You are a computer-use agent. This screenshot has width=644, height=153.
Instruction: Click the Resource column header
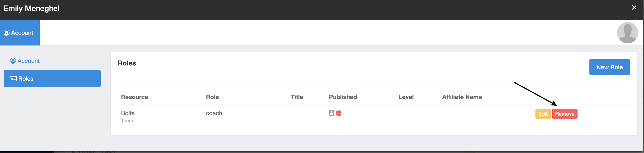(134, 97)
